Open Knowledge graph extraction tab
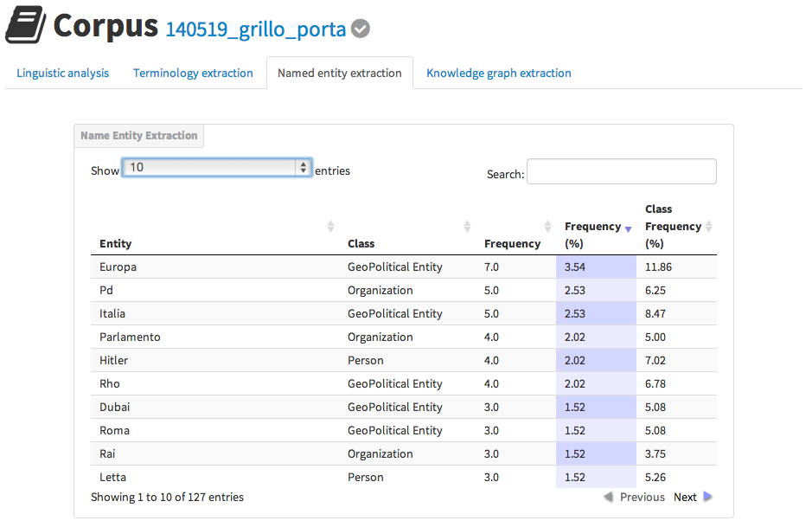Screen dimensions: 812x527 pyautogui.click(x=499, y=73)
